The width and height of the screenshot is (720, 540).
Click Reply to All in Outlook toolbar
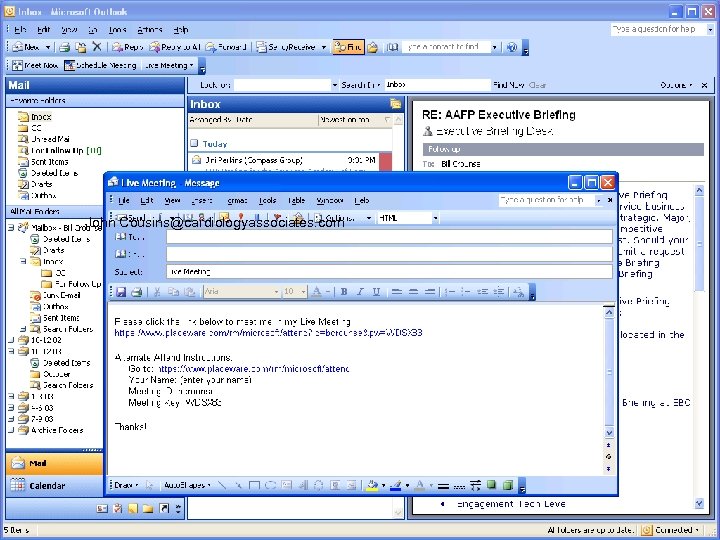(x=175, y=47)
